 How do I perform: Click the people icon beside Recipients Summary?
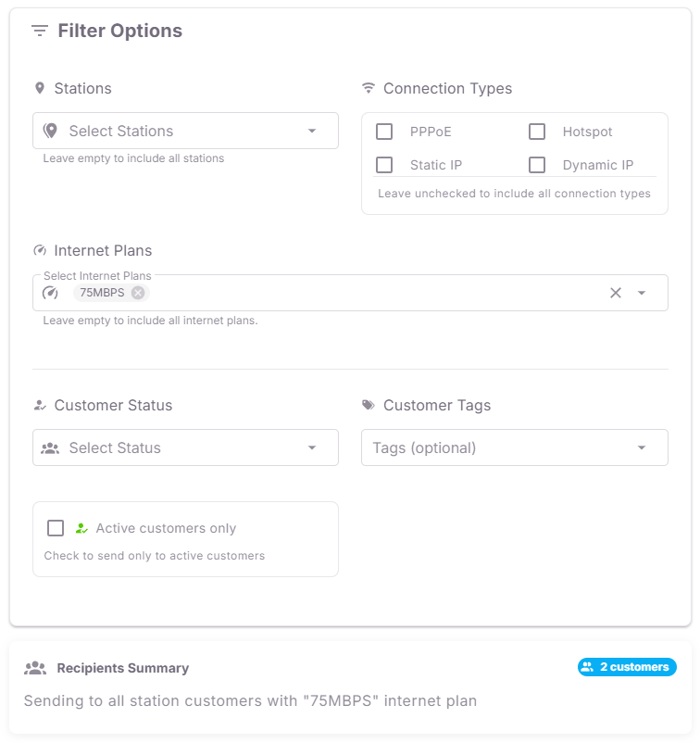[35, 668]
